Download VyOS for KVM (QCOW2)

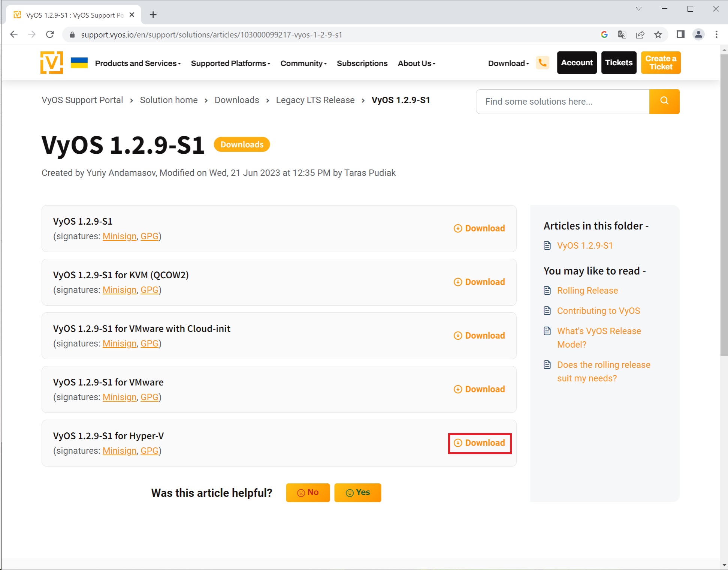(x=479, y=282)
